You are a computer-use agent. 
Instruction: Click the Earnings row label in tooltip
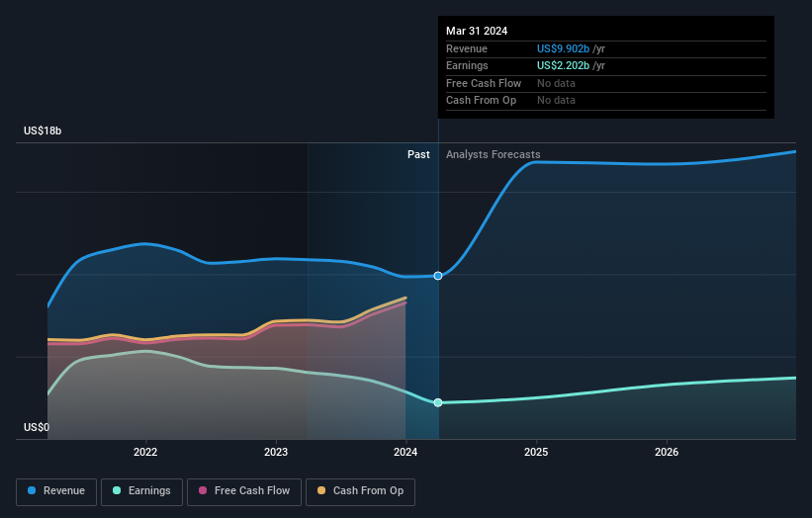[467, 65]
